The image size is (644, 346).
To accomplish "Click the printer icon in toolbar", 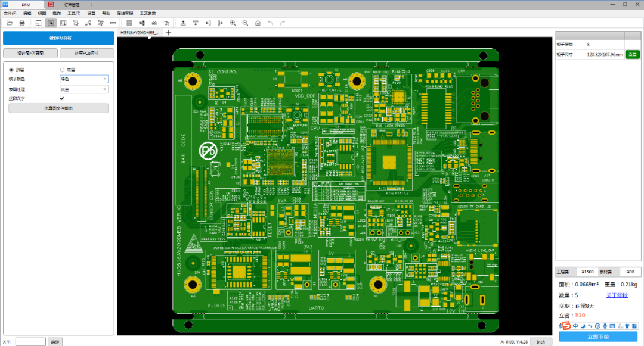I will point(22,23).
